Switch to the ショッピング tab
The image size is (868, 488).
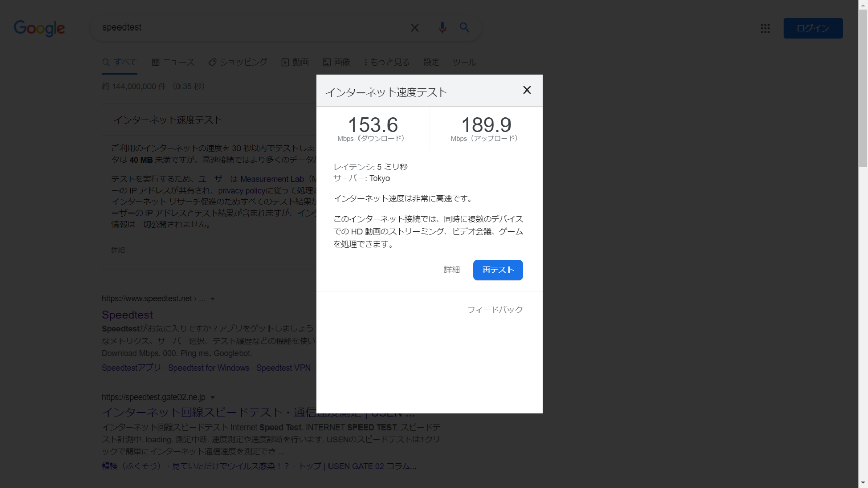(238, 62)
